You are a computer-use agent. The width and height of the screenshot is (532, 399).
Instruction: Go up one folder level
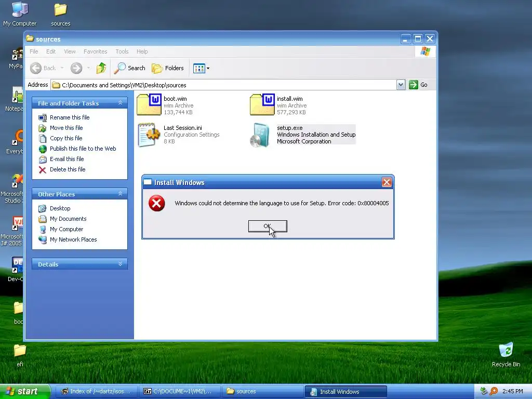pyautogui.click(x=101, y=68)
